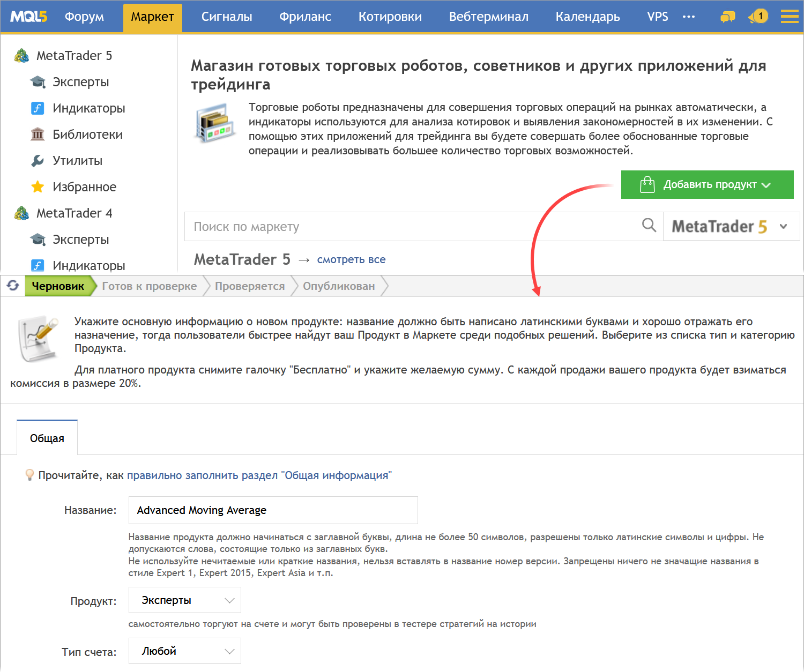Click the MetaTrader 4 Эксперты hat icon
804x672 pixels.
38,240
